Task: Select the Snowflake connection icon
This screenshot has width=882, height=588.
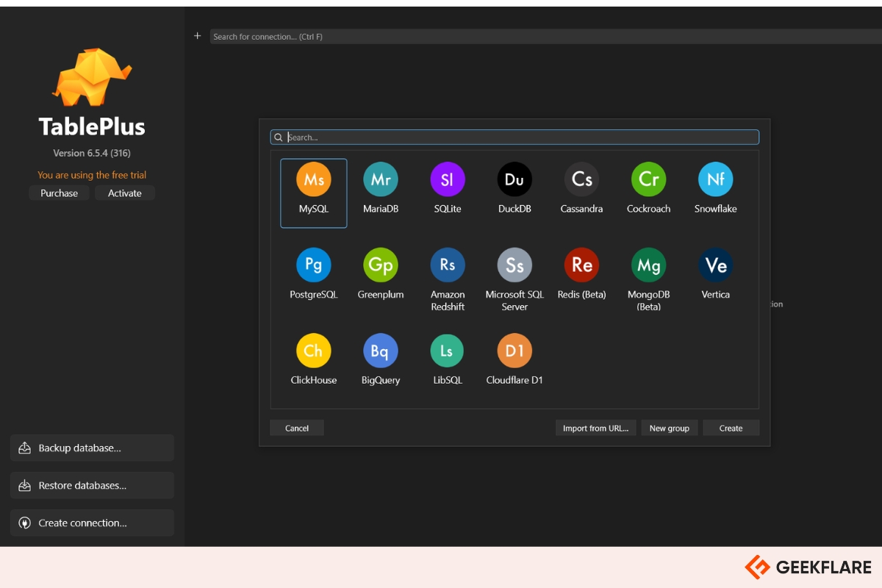Action: (715, 179)
